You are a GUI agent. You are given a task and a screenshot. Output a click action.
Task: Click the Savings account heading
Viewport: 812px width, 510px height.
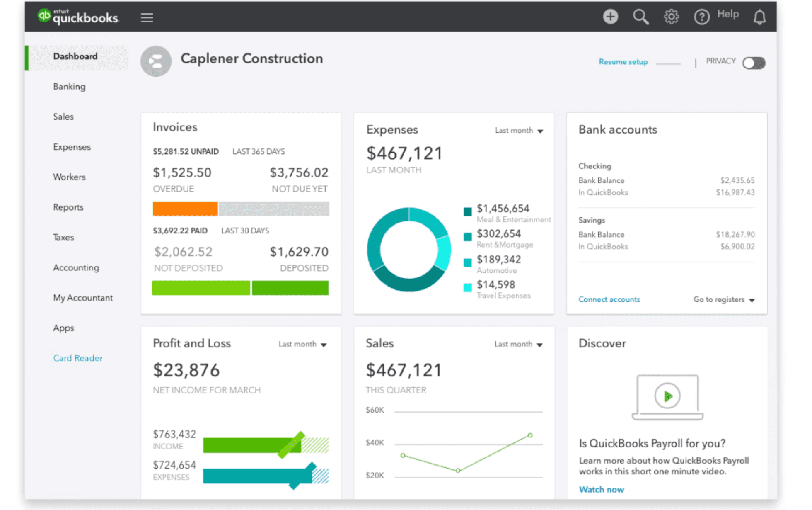pyautogui.click(x=592, y=220)
